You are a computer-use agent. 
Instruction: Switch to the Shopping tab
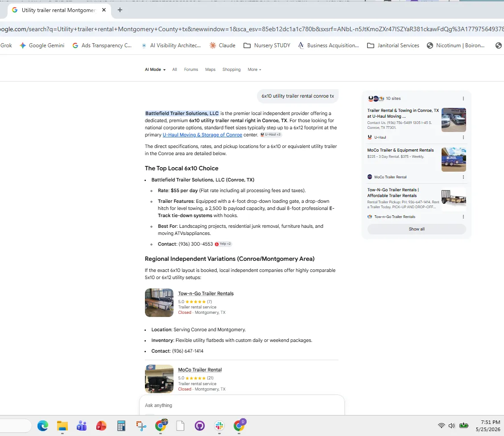point(231,70)
